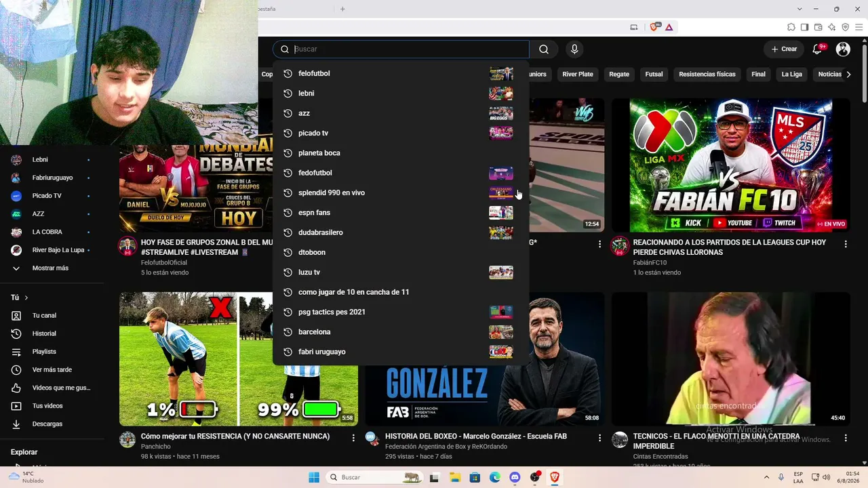Open Playlists icon in sidebar
The image size is (868, 488).
(16, 352)
